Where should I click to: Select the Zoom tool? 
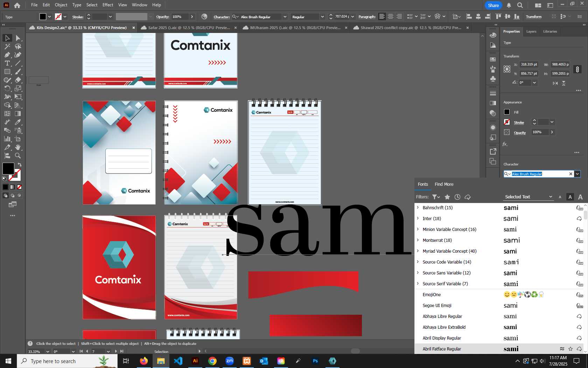pyautogui.click(x=18, y=156)
